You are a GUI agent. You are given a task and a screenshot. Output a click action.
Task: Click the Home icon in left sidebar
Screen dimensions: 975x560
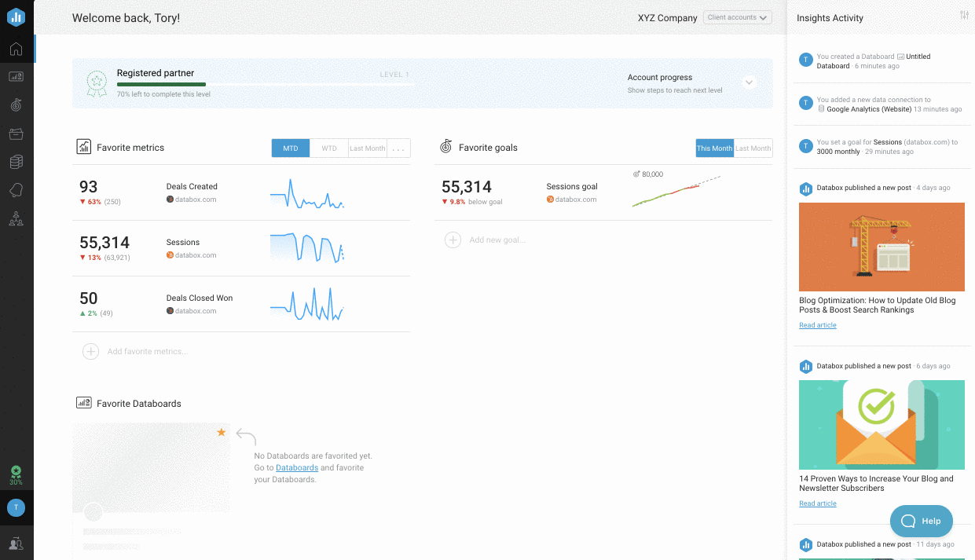pos(16,49)
